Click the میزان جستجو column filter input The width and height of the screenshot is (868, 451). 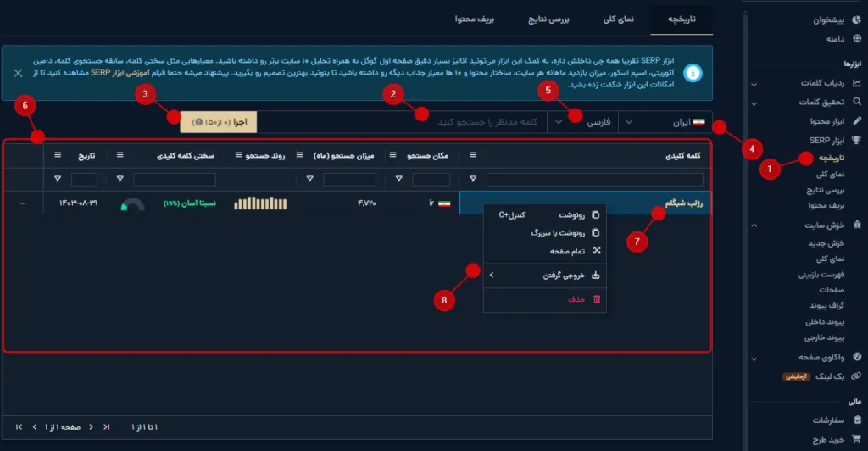[349, 179]
